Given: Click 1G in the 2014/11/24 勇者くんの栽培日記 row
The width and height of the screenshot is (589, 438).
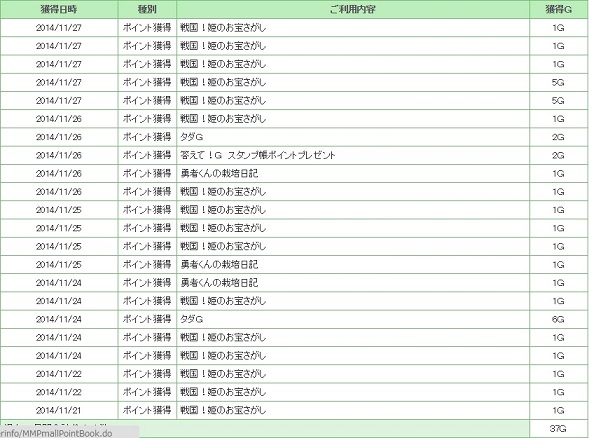Looking at the screenshot, I should (558, 283).
